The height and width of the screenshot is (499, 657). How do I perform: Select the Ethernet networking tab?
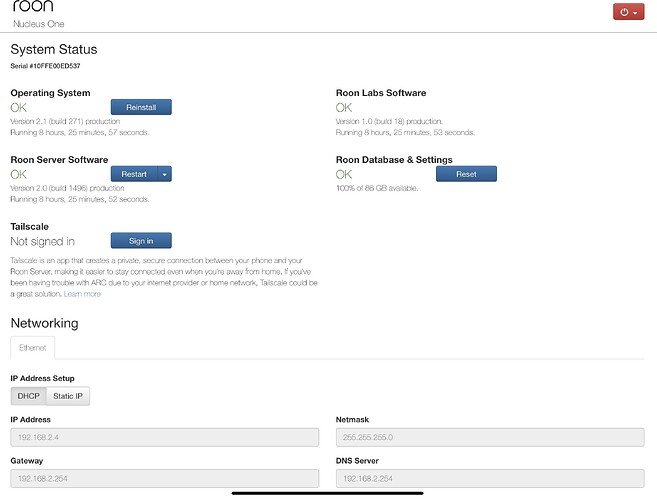(33, 348)
